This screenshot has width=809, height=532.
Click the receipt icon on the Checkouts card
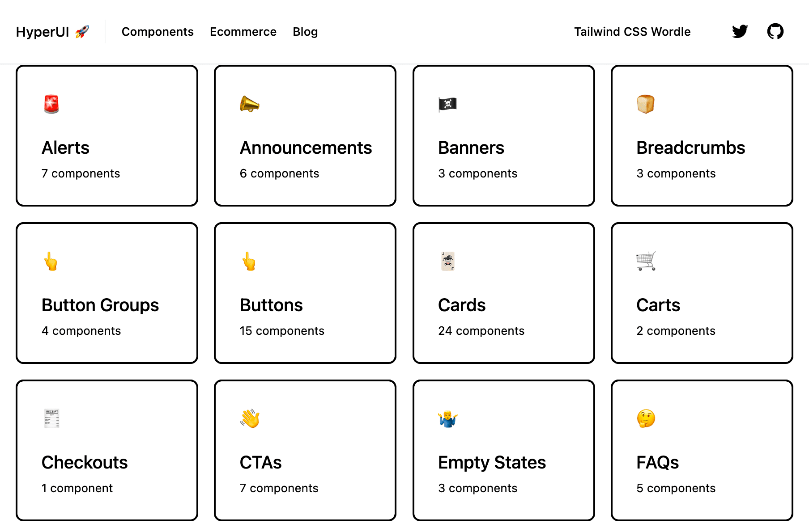point(52,418)
